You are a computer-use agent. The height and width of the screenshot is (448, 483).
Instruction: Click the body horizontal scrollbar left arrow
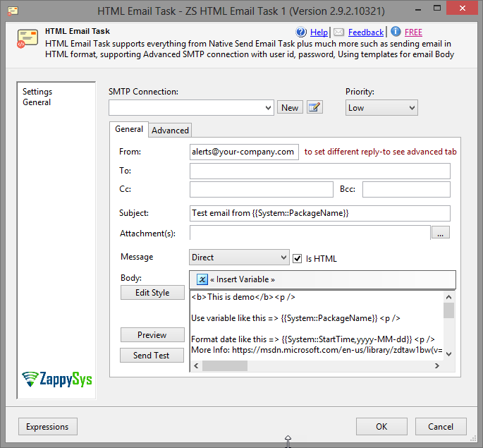[x=196, y=365]
